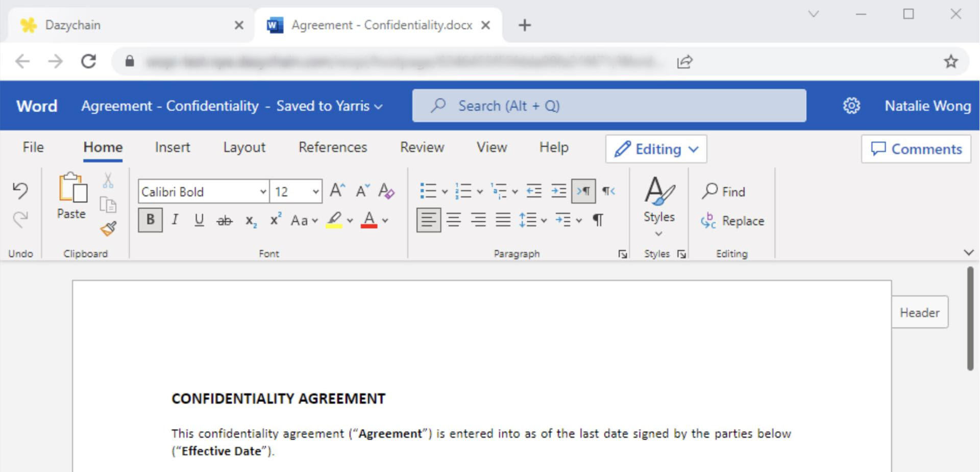The width and height of the screenshot is (980, 472).
Task: Open the Comments pane button
Action: 916,149
